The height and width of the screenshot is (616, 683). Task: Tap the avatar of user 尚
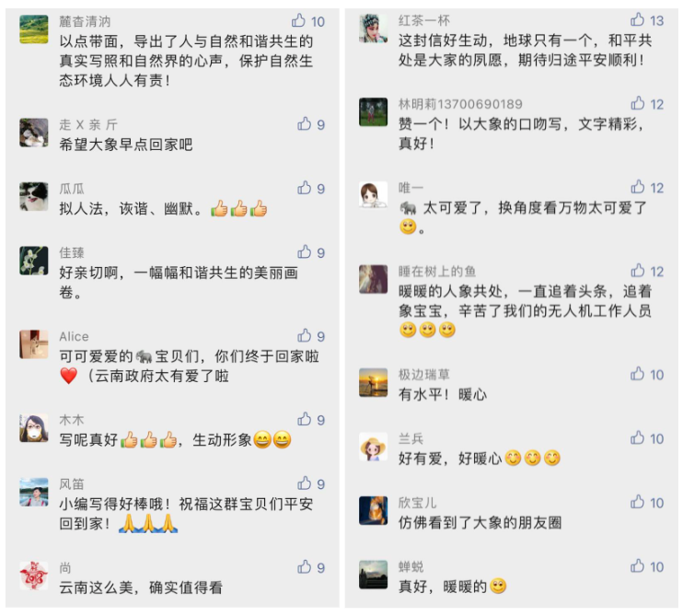(x=34, y=575)
